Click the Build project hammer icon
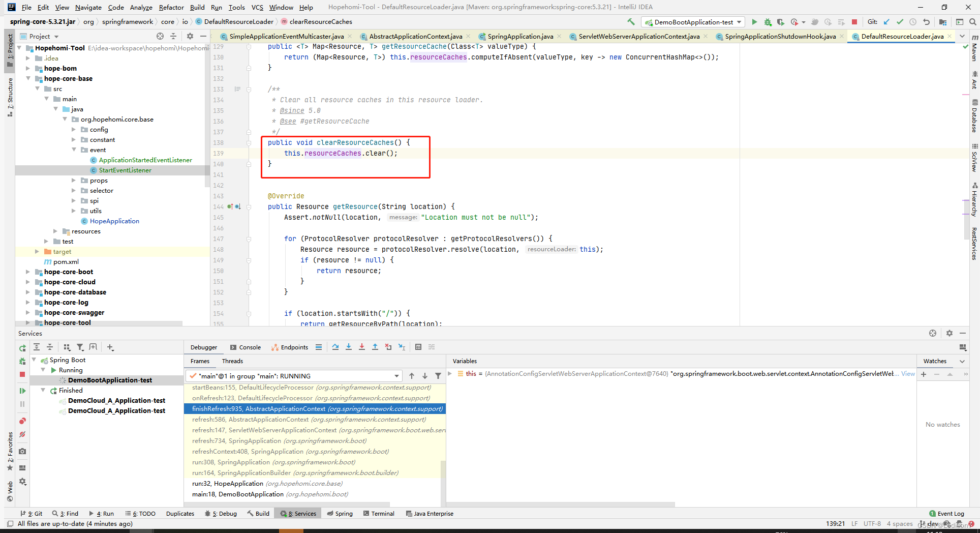 point(631,22)
